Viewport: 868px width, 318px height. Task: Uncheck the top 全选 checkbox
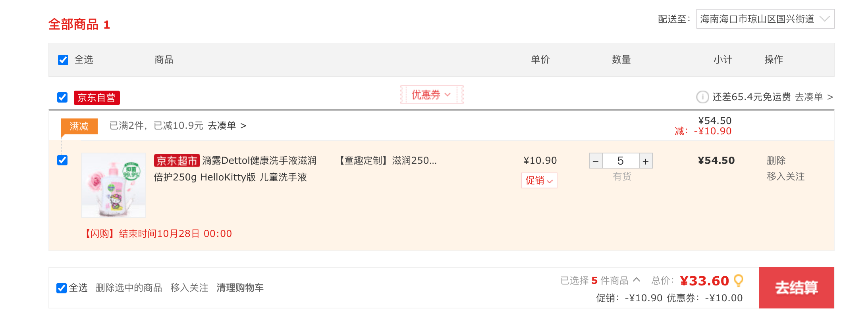coord(63,60)
